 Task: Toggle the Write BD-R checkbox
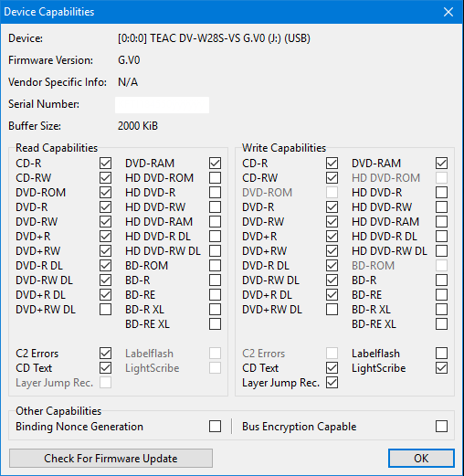441,280
